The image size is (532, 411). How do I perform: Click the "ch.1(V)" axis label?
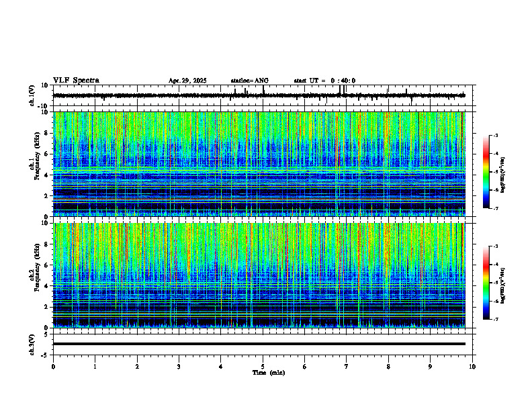pyautogui.click(x=32, y=95)
